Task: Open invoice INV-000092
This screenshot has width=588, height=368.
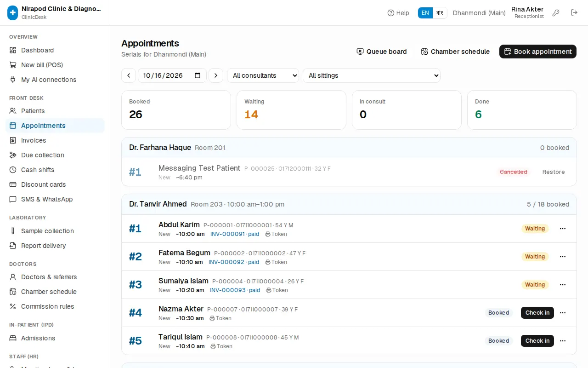Action: pyautogui.click(x=234, y=262)
